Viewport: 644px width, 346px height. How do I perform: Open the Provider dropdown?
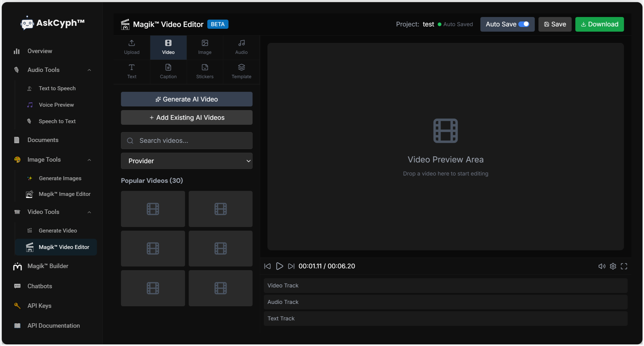point(187,161)
